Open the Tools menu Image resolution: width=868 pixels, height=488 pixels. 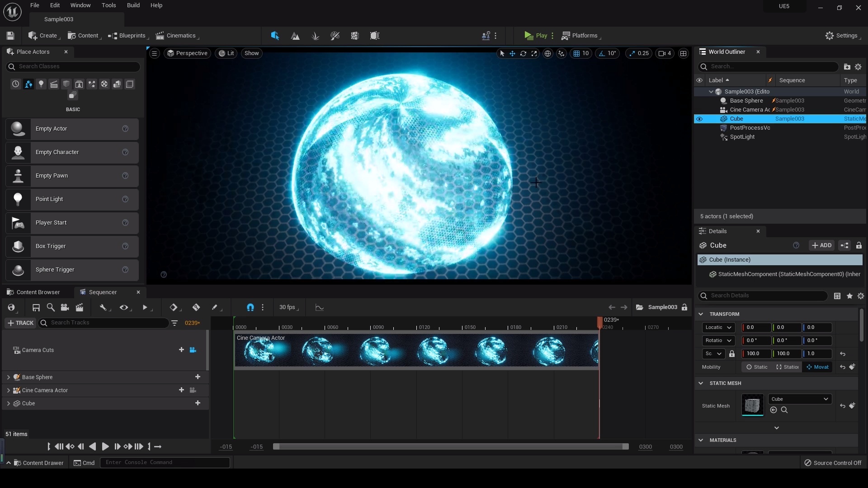[x=108, y=5]
